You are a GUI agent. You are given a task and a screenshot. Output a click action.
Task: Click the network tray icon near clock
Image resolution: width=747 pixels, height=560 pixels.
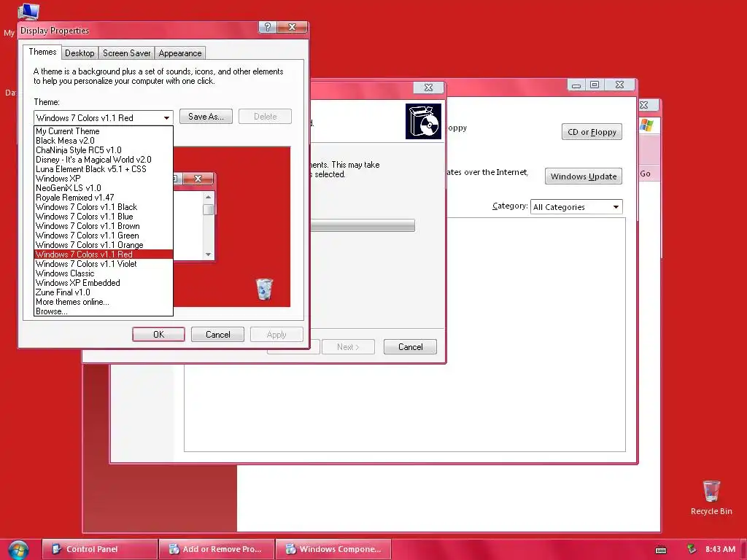(x=692, y=549)
